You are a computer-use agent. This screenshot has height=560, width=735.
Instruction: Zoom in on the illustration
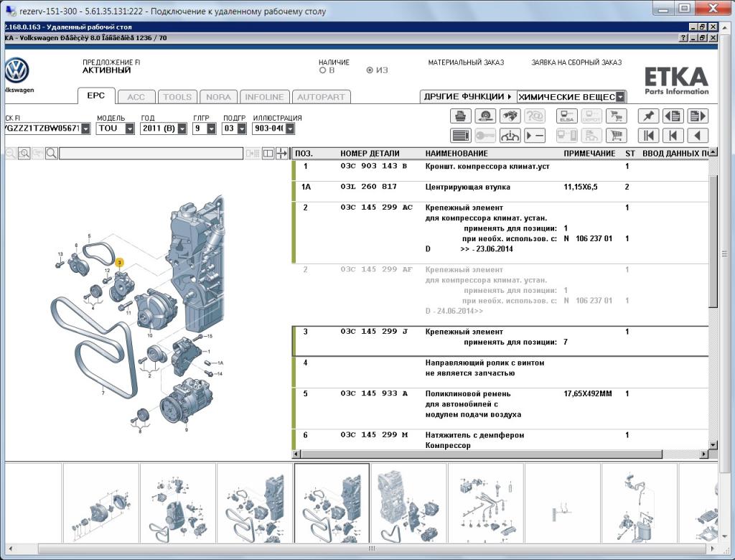tap(24, 154)
